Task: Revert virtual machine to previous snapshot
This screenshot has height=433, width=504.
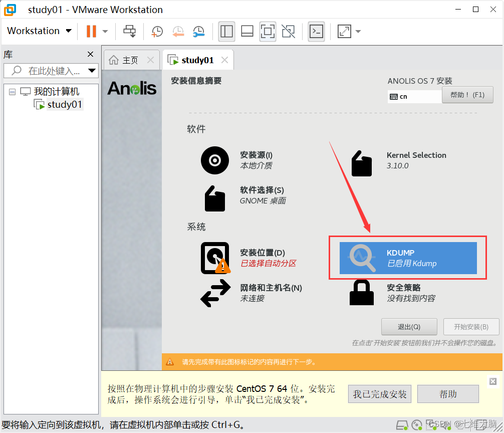Action: point(178,31)
